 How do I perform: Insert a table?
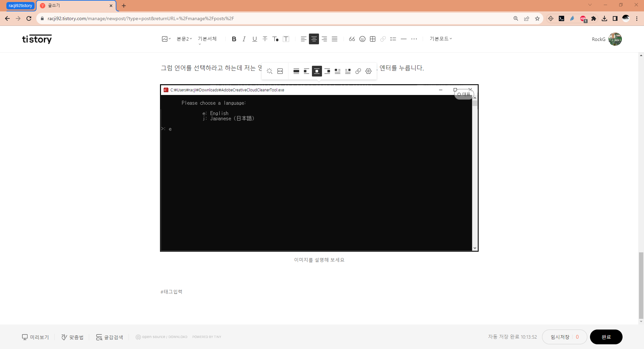373,39
